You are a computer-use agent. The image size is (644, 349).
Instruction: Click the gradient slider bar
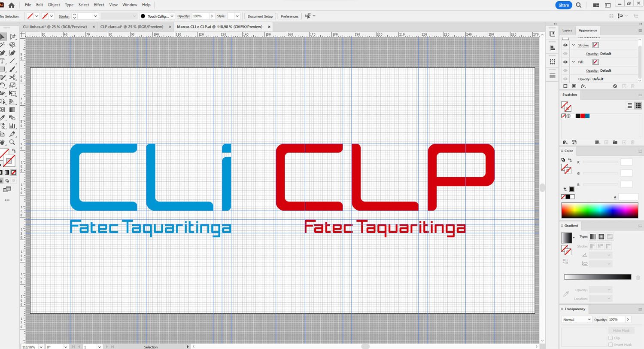pos(598,277)
